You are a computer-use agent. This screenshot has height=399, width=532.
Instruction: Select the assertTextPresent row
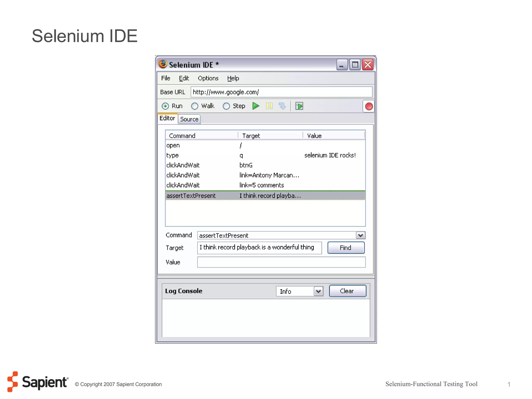click(x=265, y=196)
